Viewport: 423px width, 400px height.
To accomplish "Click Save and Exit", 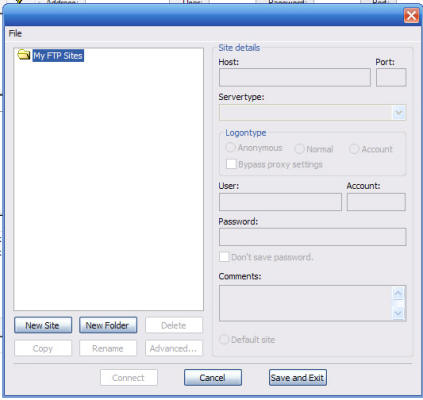I will tap(298, 377).
